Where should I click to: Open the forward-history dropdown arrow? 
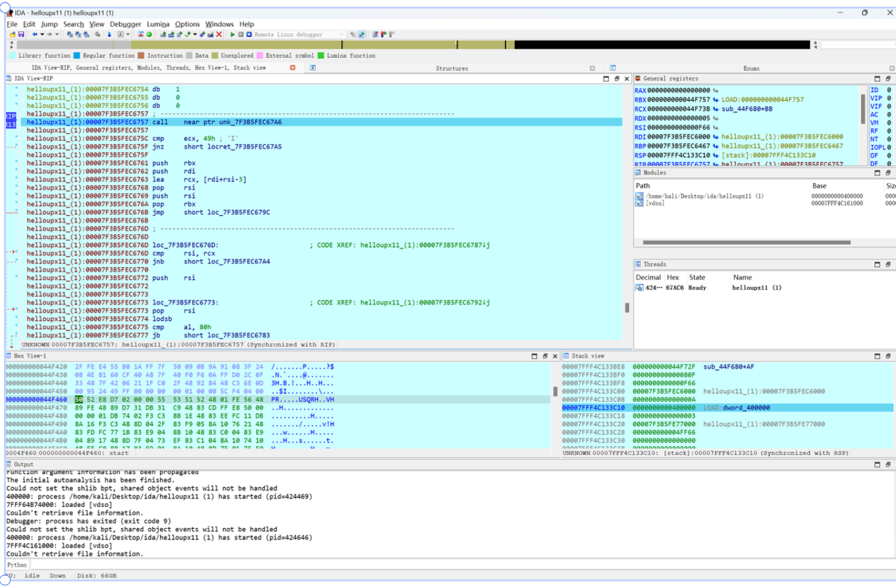[57, 34]
